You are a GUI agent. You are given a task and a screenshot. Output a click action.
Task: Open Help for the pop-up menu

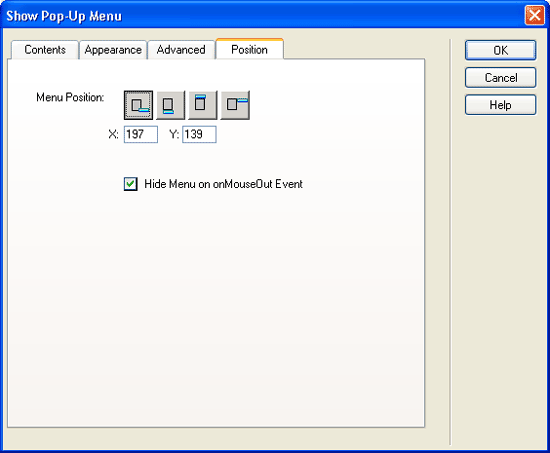click(x=501, y=105)
